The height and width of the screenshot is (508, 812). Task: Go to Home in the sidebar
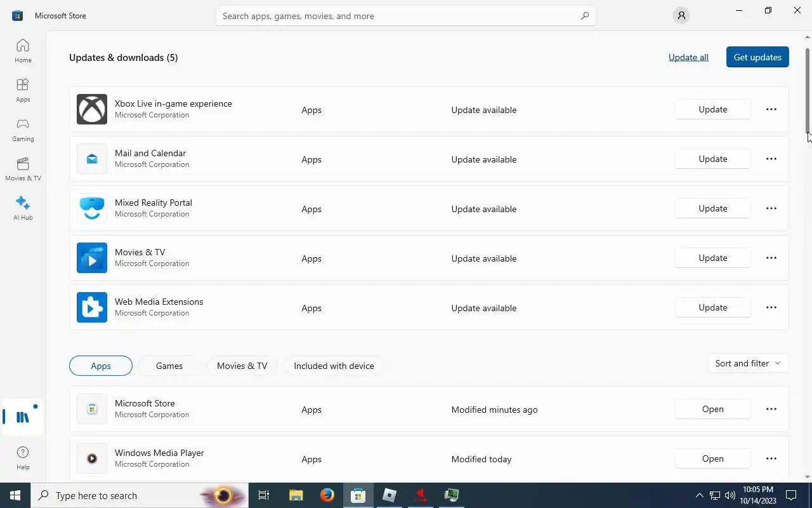pyautogui.click(x=23, y=51)
